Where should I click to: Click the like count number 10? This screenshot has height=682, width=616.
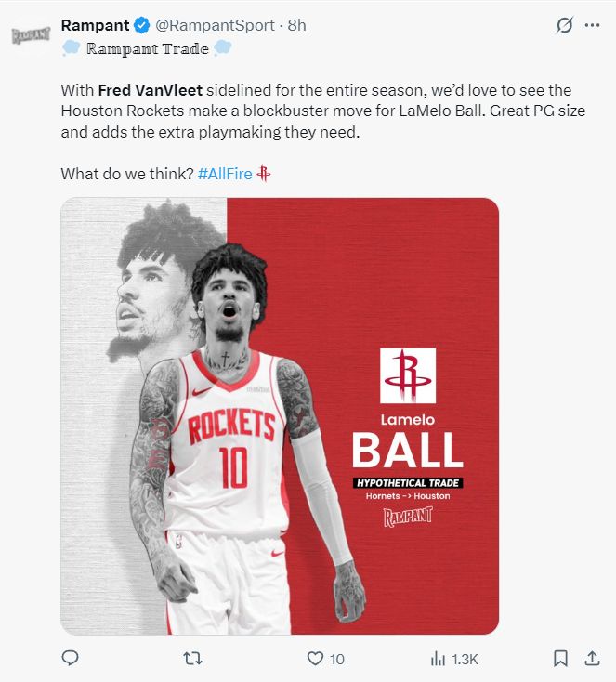point(337,660)
